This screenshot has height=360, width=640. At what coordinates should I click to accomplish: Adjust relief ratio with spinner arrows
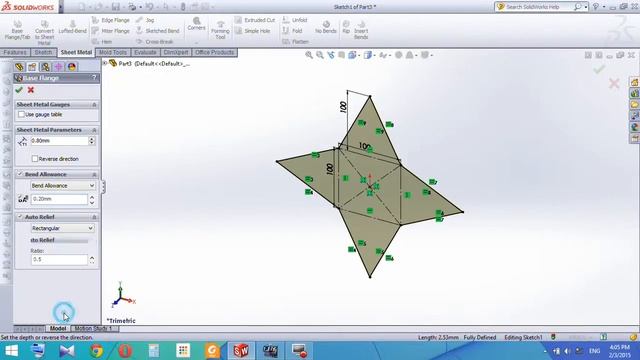pyautogui.click(x=92, y=260)
